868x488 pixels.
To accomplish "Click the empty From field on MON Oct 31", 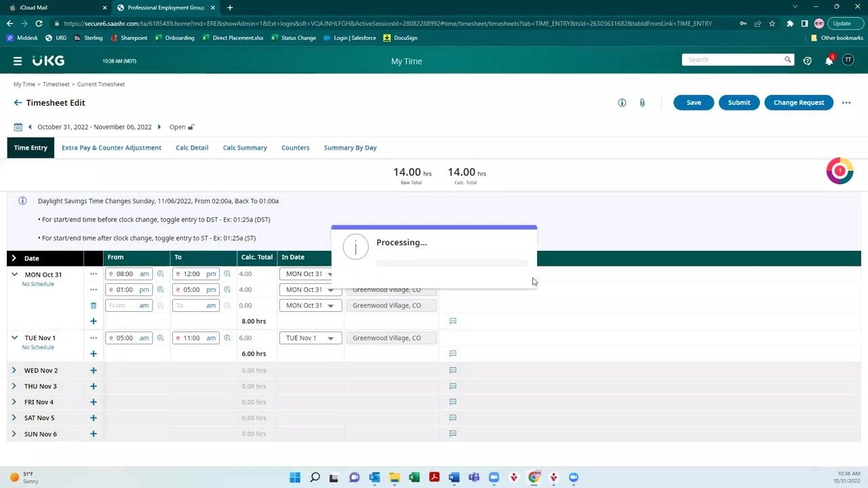I will pos(129,306).
